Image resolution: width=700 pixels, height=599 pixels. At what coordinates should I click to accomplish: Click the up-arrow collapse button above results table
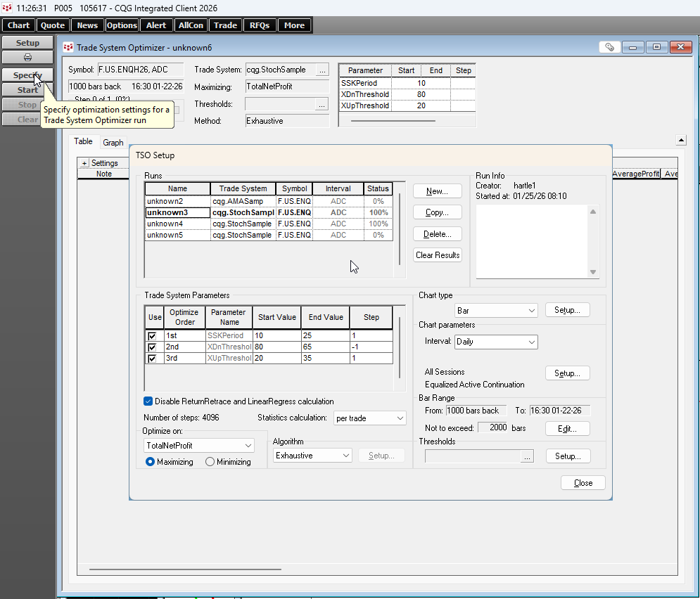(x=680, y=140)
